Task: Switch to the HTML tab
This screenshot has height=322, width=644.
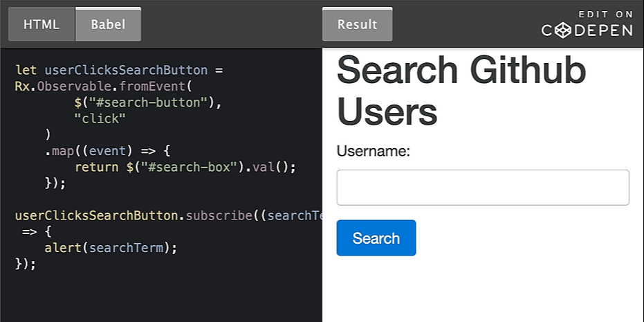Action: click(42, 24)
